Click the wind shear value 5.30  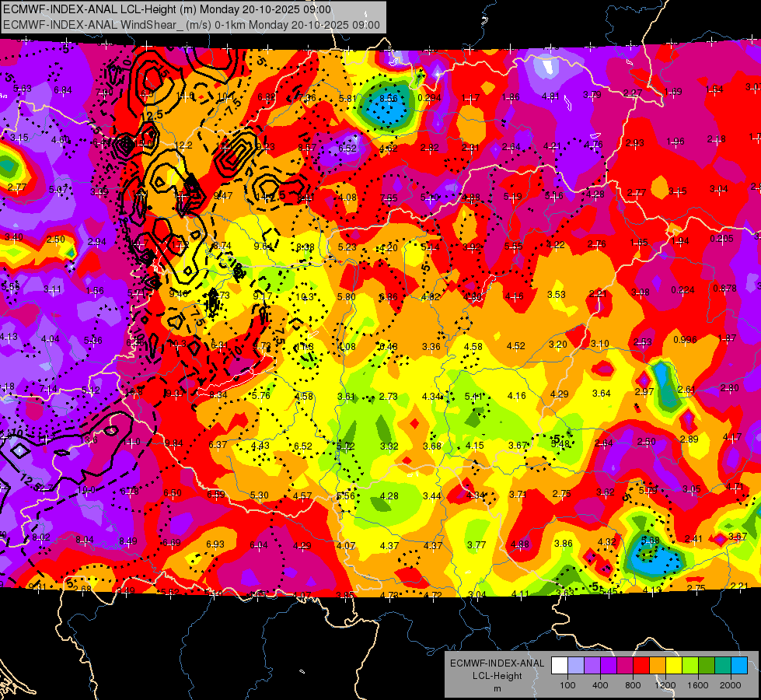coord(259,495)
